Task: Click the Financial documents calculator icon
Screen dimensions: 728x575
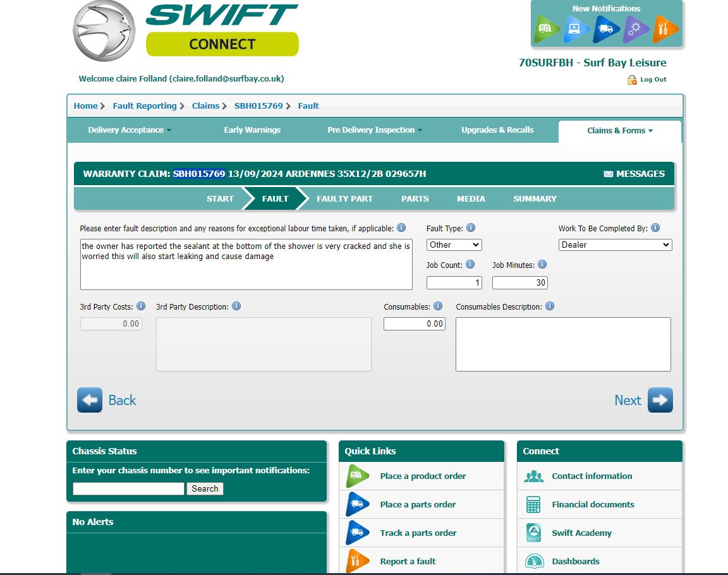Action: point(533,504)
